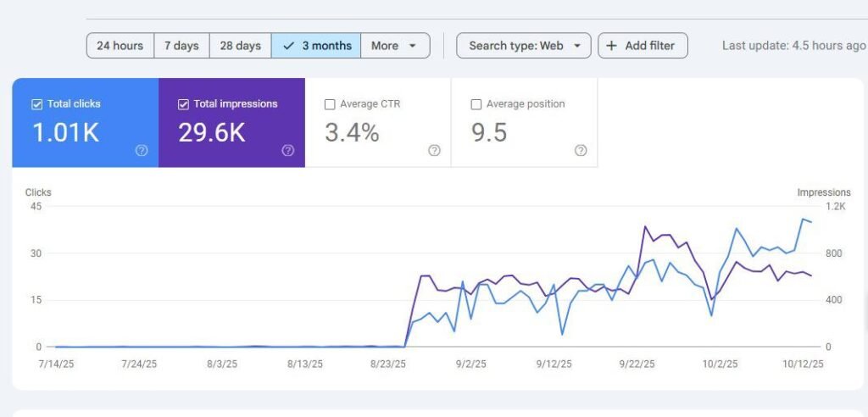Uncheck the Total impressions checkbox

tap(183, 104)
